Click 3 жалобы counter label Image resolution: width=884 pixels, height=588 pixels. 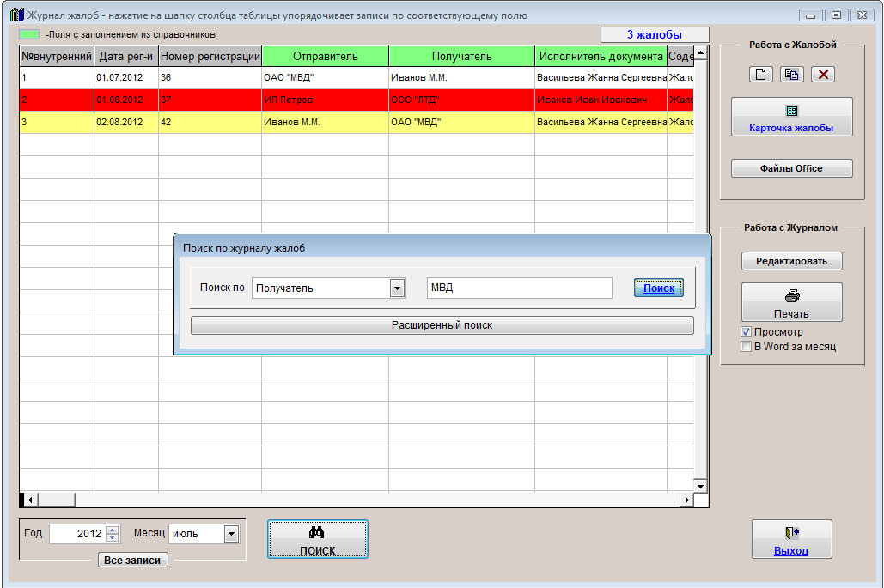(655, 35)
